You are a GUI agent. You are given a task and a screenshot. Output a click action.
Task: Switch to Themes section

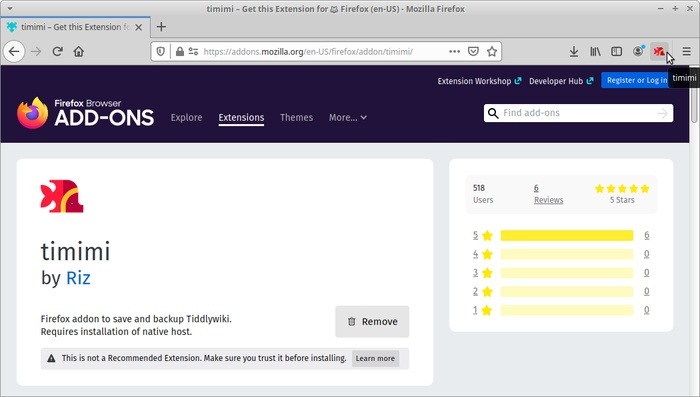pos(296,117)
